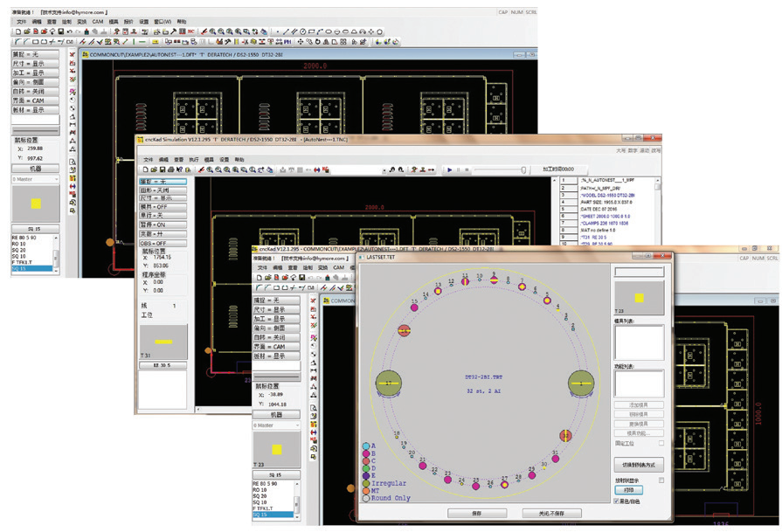
Task: Untick the 黑色/白色 checkbox in LASTSET dialog
Action: coord(617,501)
